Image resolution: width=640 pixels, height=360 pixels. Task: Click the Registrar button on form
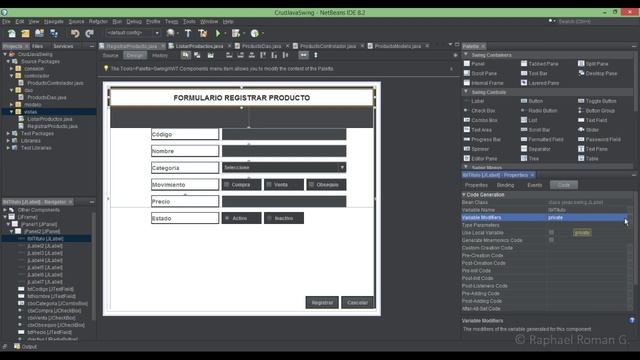322,302
